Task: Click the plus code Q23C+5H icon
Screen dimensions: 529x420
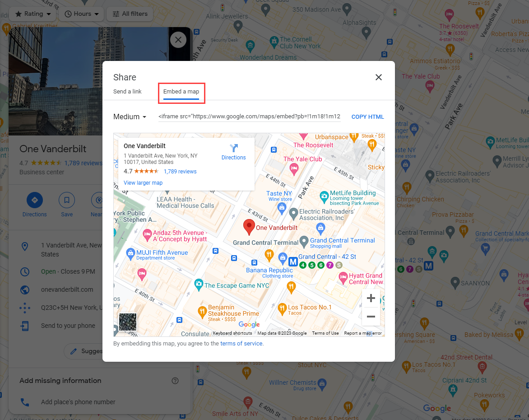Action: click(24, 308)
